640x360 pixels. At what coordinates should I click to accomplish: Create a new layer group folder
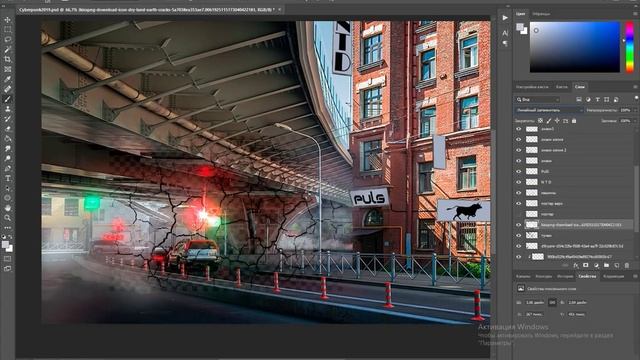click(607, 265)
